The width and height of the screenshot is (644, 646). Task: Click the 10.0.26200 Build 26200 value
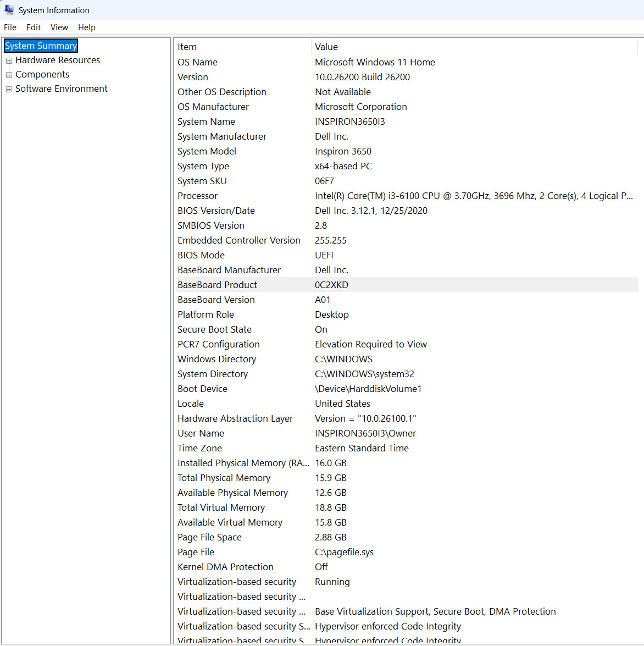click(x=362, y=77)
